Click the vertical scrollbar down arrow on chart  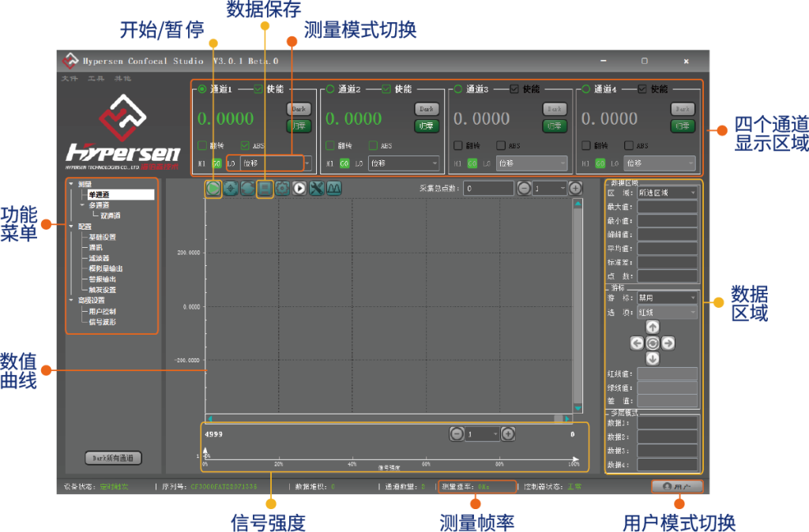578,408
